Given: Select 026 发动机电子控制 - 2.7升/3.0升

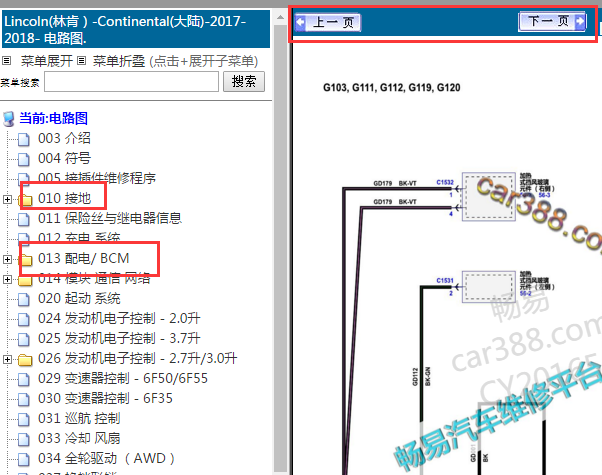Looking at the screenshot, I should pos(137,358).
